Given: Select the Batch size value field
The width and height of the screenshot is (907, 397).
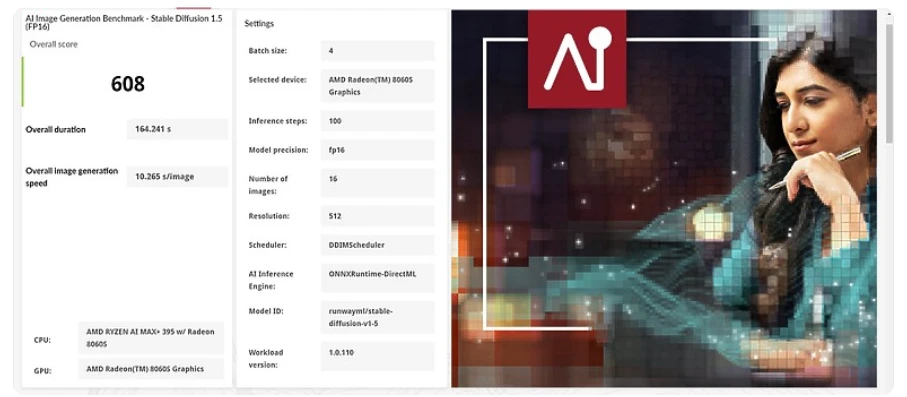Looking at the screenshot, I should point(377,51).
